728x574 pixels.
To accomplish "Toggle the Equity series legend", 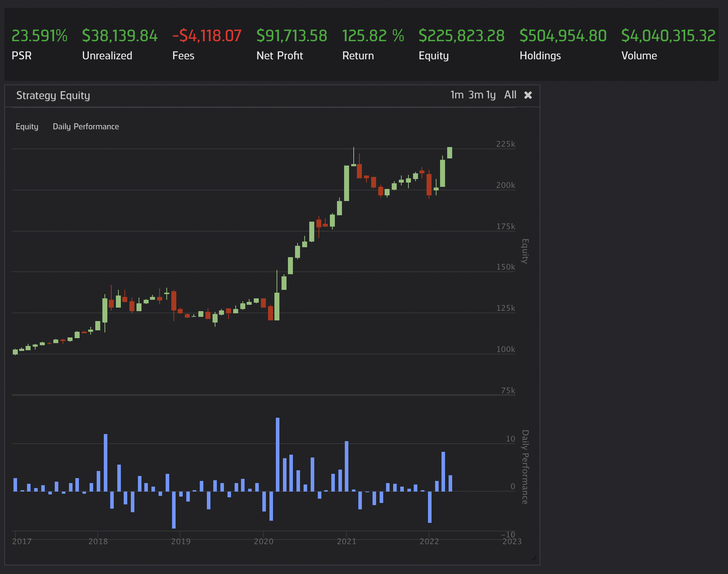I will 27,127.
